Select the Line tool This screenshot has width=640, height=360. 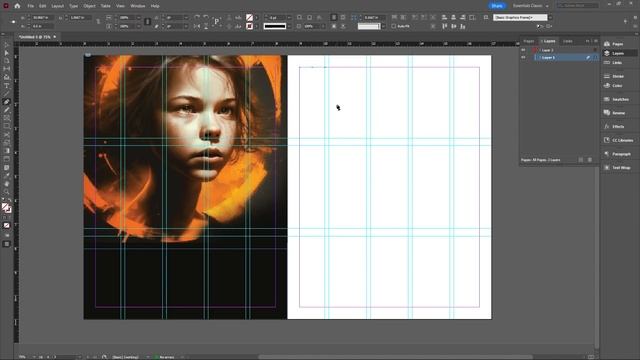click(x=7, y=94)
